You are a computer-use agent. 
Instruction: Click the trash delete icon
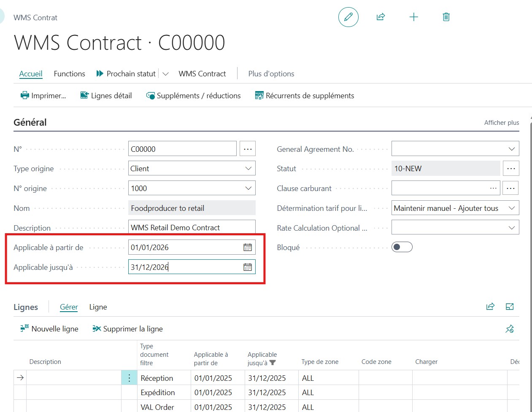pos(446,17)
